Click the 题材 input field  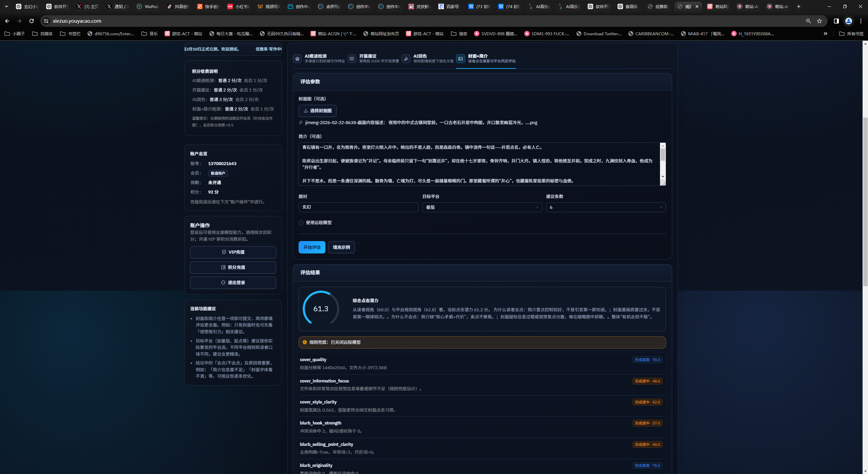click(358, 207)
